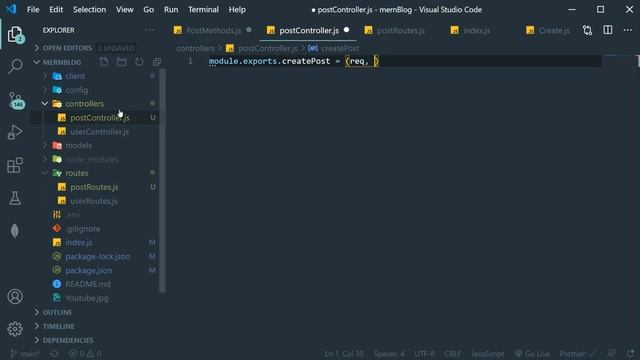The height and width of the screenshot is (360, 640).
Task: Collapse the MERNBLOG project section
Action: coord(62,62)
